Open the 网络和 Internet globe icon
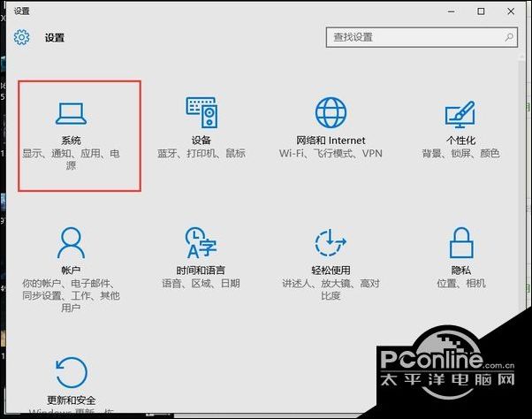The image size is (532, 419). click(x=331, y=112)
